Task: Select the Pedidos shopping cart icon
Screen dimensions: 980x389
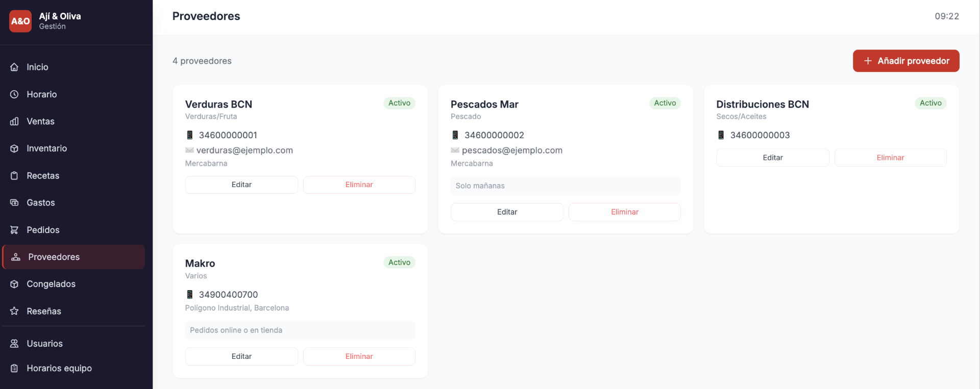Action: click(14, 230)
